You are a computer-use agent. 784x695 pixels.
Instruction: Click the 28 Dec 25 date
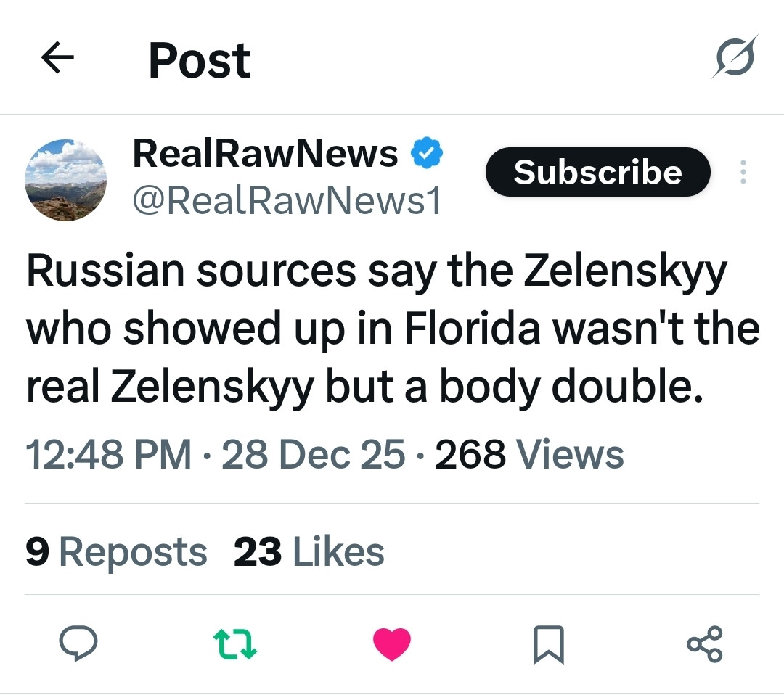pyautogui.click(x=313, y=455)
